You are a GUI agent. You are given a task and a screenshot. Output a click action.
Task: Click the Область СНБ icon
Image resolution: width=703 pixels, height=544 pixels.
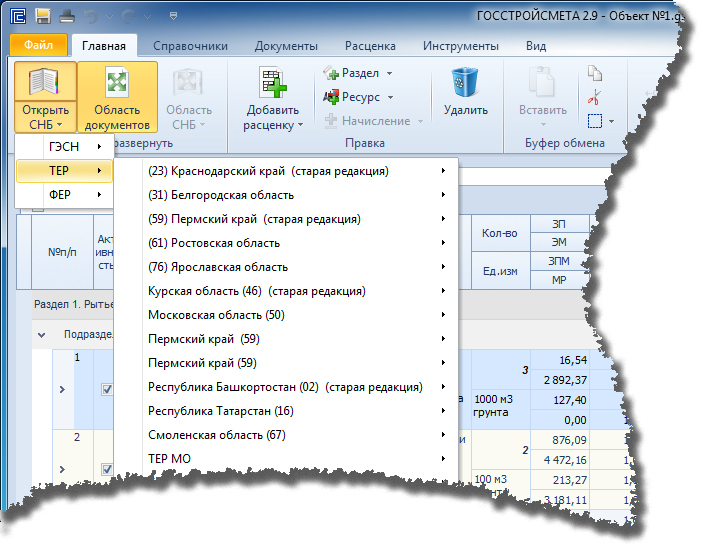pyautogui.click(x=188, y=82)
